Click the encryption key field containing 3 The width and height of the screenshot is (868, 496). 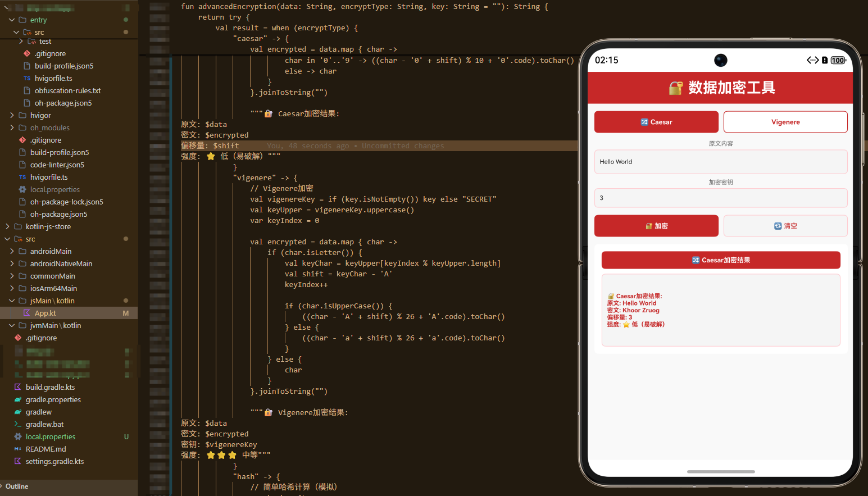[x=721, y=198]
